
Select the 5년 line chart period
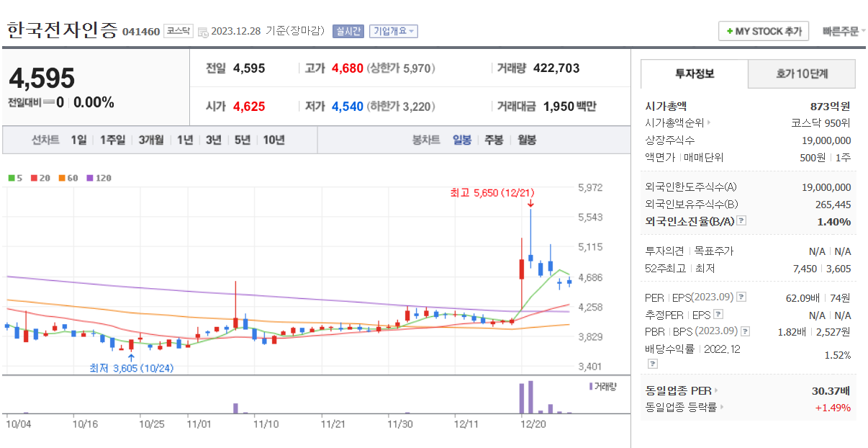click(243, 140)
